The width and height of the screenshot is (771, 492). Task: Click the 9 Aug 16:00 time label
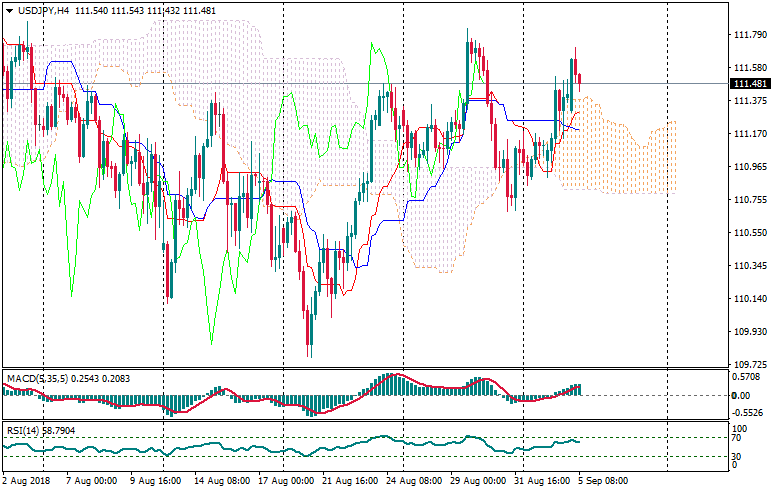click(x=155, y=480)
